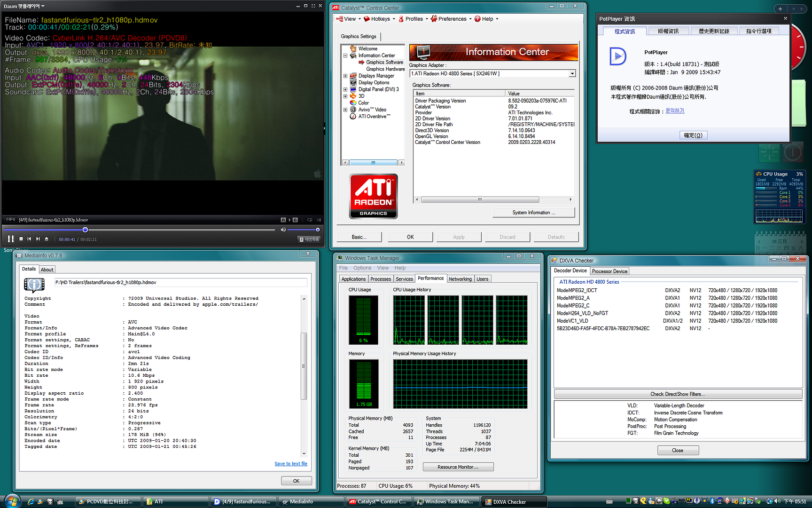Select Graphics Software tree item
The width and height of the screenshot is (812, 508).
(x=384, y=62)
